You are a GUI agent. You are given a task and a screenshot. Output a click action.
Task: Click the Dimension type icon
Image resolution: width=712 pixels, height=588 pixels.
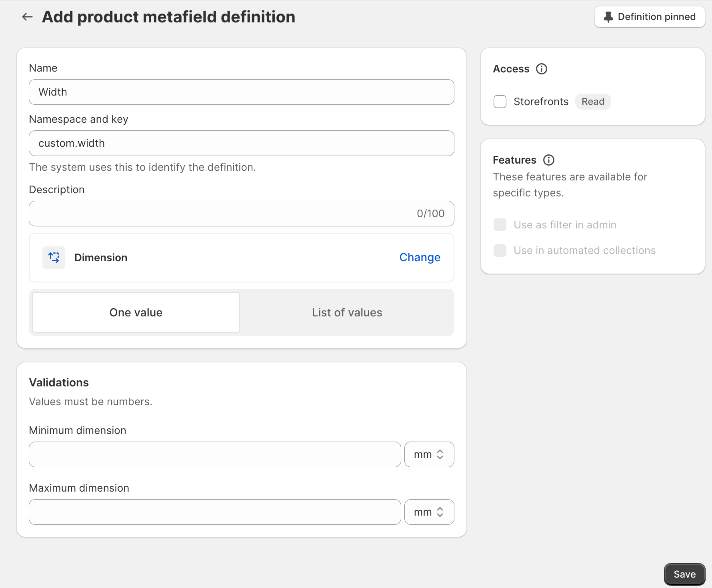click(54, 258)
